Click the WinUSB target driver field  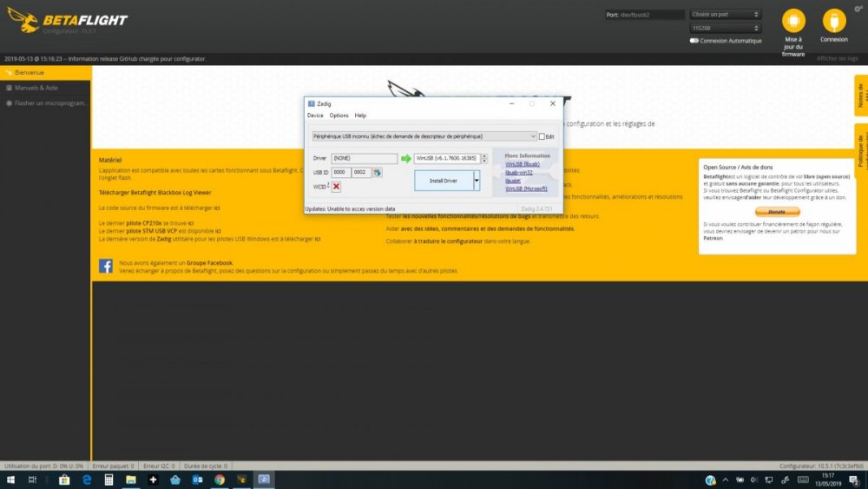pos(447,158)
